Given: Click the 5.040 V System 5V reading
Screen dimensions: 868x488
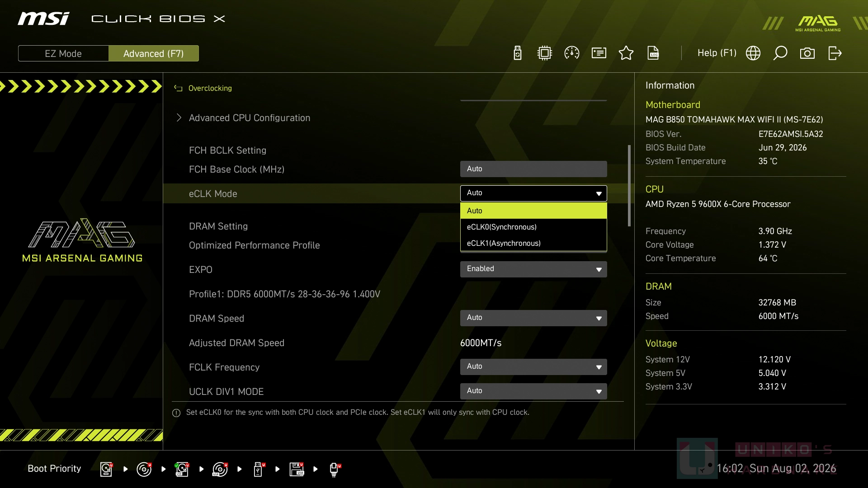Looking at the screenshot, I should pos(772,373).
